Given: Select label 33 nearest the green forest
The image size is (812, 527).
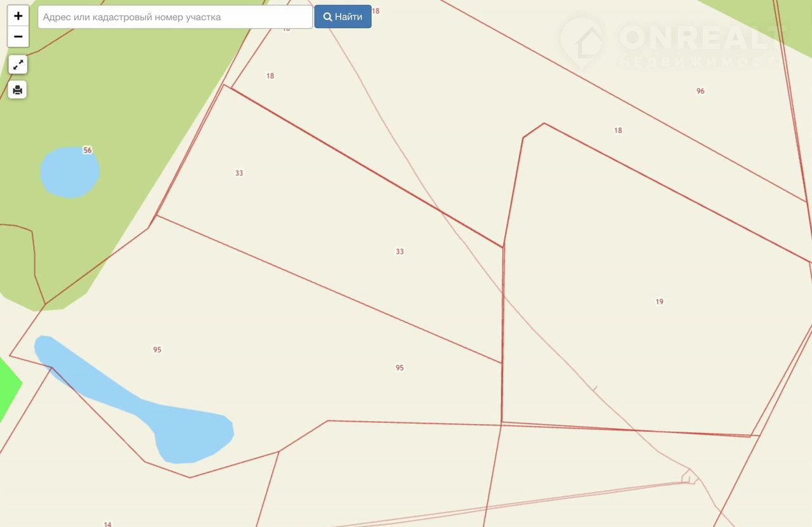Looking at the screenshot, I should (239, 173).
